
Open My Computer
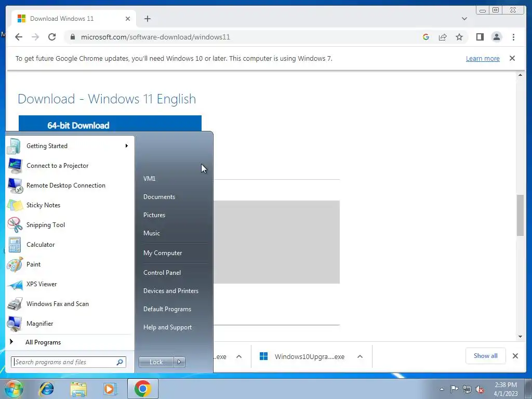[x=163, y=253]
